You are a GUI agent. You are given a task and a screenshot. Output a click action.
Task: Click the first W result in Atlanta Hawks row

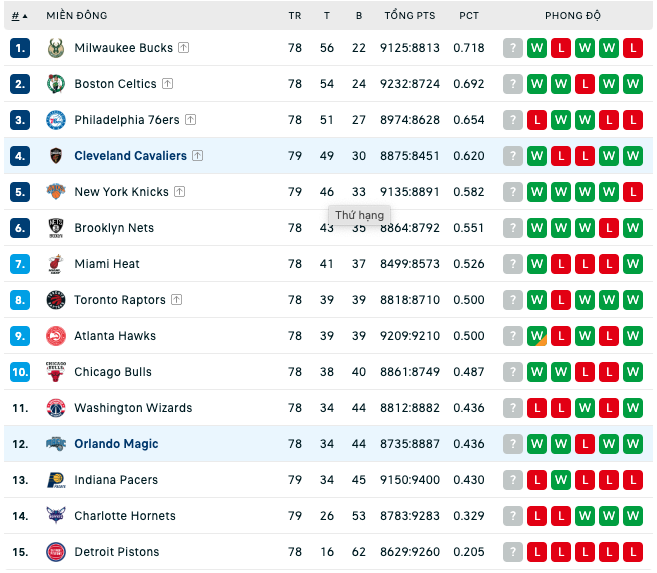tap(537, 336)
